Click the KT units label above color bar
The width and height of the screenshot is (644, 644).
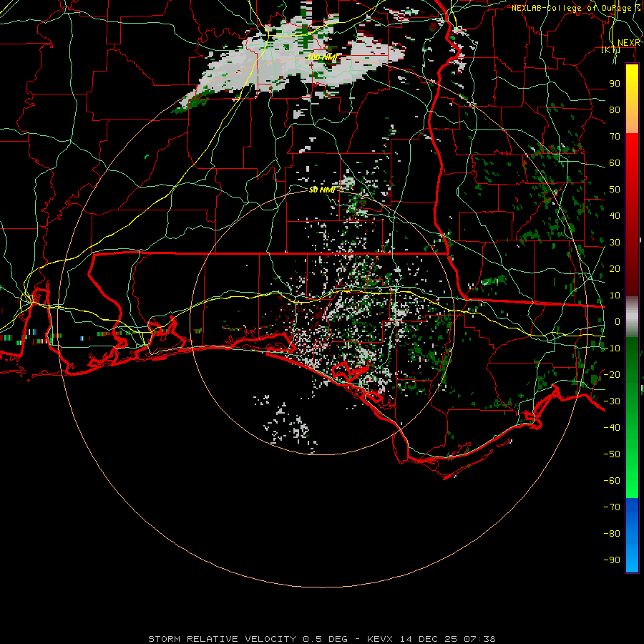pyautogui.click(x=611, y=49)
